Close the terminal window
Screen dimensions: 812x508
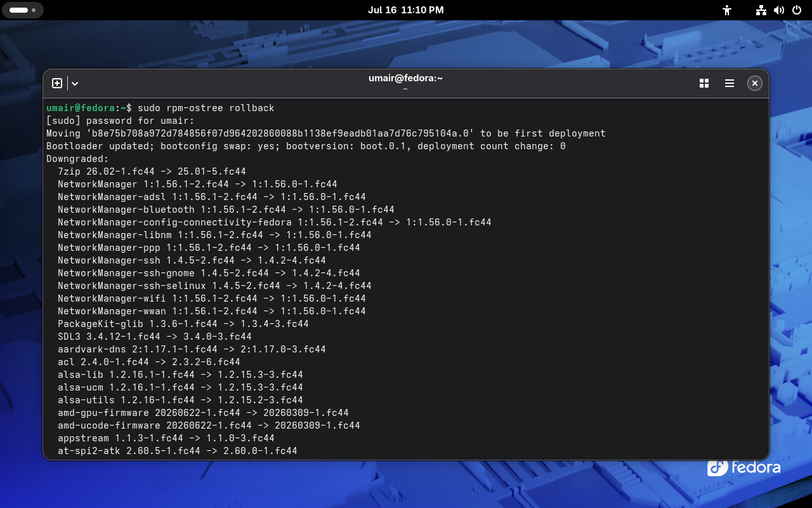[x=754, y=83]
